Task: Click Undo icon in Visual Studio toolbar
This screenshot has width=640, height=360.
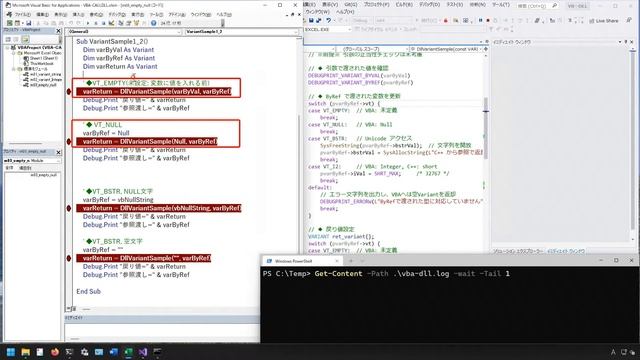Action: [328, 20]
